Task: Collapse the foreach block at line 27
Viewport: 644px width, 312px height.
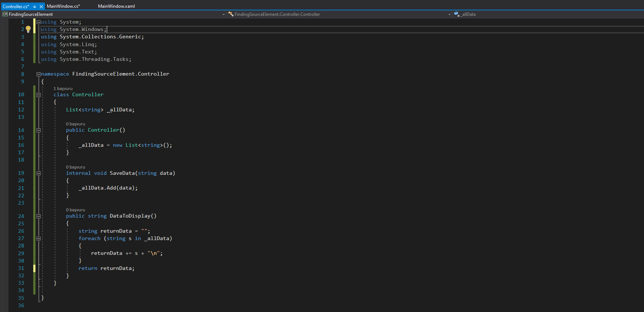Action: coord(38,239)
